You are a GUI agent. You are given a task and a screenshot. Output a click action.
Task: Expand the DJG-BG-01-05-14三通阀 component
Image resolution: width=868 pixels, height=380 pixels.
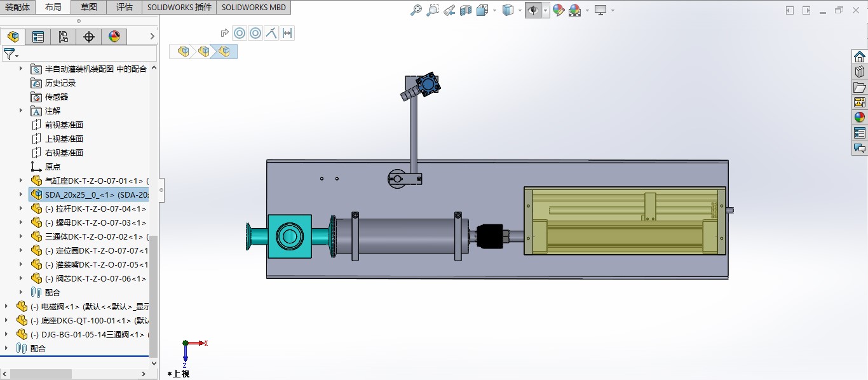(7, 334)
